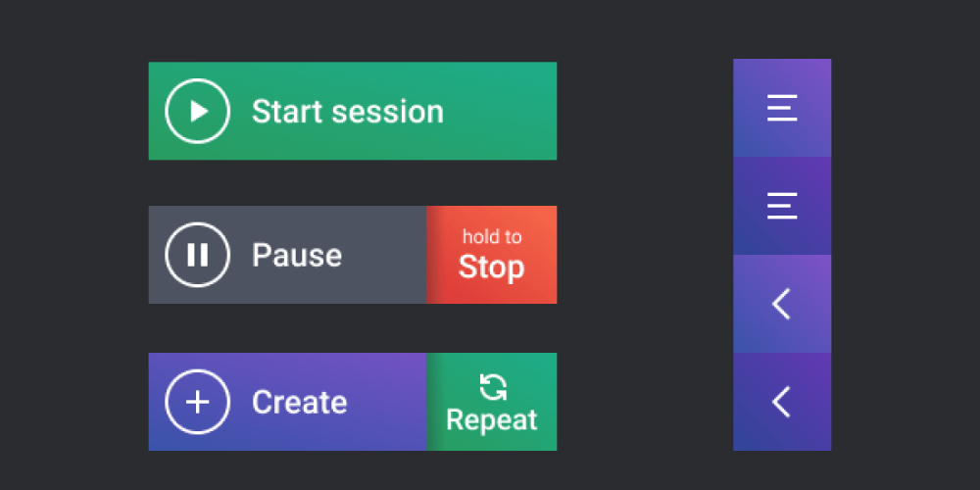Click the left chevron in the third purple tile
Image resolution: width=980 pixels, height=490 pixels.
coord(781,304)
